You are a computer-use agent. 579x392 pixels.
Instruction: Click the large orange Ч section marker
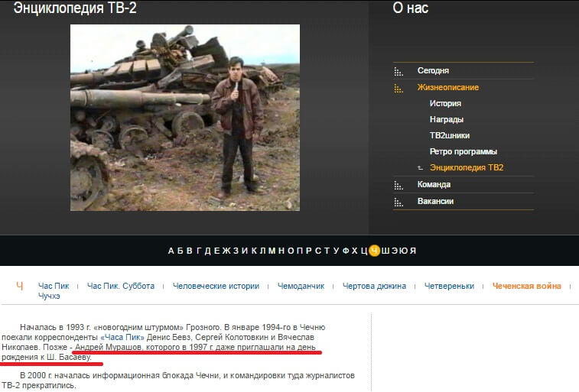click(20, 287)
